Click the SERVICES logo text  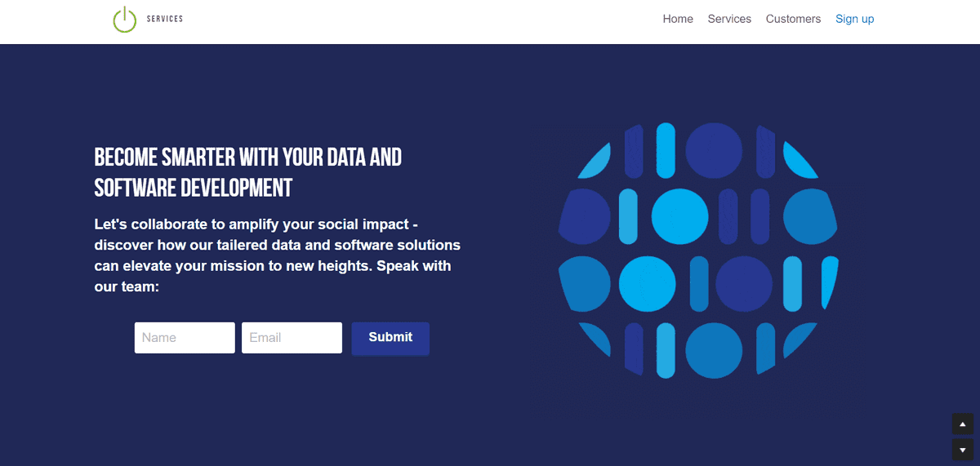click(165, 19)
